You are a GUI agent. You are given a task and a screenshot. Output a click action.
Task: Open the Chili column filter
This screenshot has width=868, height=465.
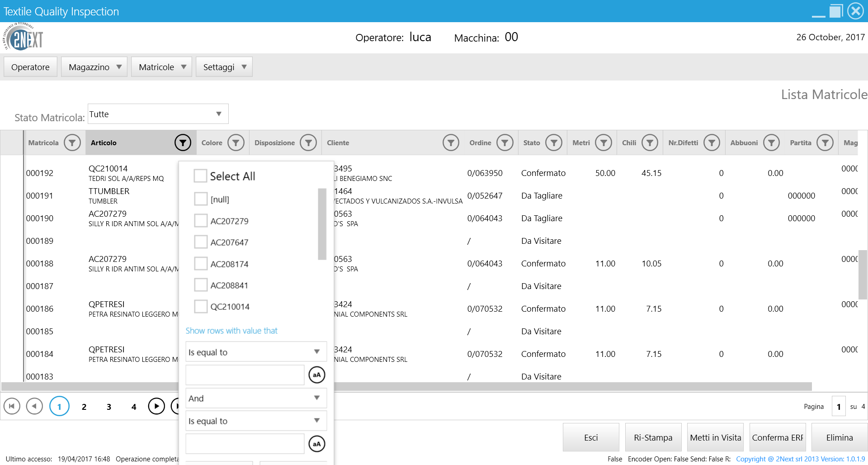tap(650, 142)
